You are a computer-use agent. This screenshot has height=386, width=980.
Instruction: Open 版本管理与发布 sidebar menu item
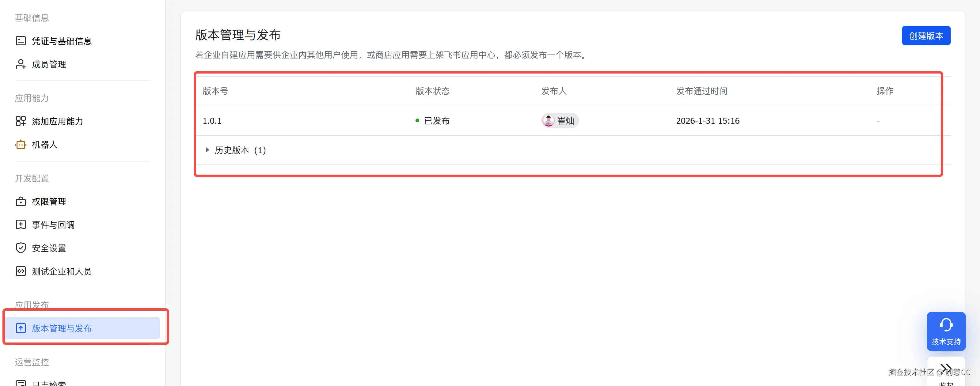coord(62,328)
